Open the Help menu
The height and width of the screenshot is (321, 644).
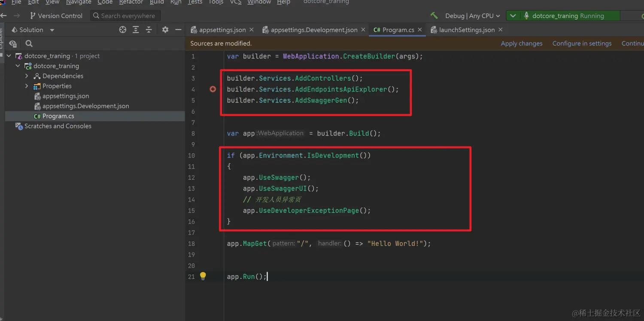283,2
